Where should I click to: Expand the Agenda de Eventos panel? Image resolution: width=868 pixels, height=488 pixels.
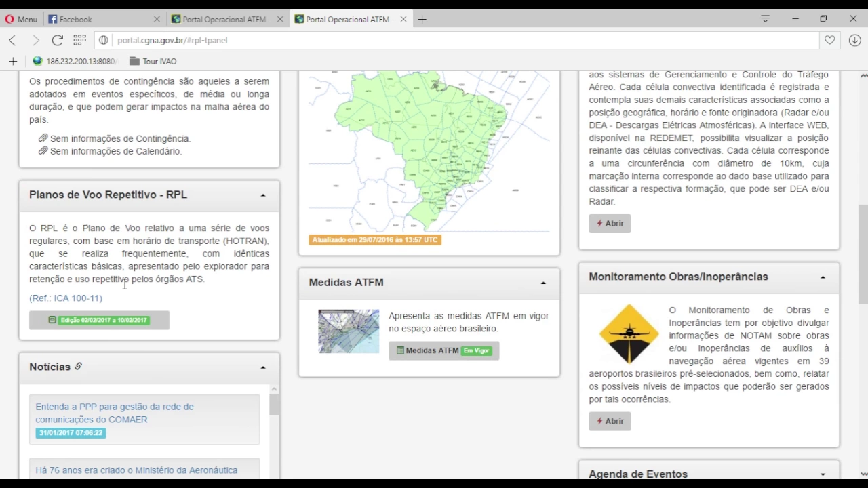[x=823, y=474]
